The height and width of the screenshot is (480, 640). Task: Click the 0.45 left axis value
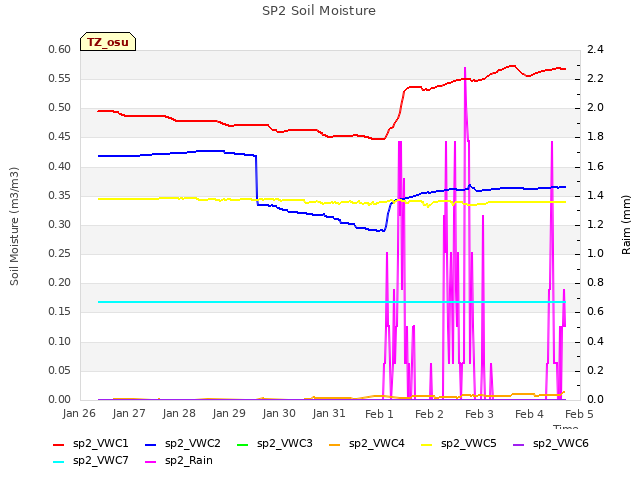pos(60,137)
